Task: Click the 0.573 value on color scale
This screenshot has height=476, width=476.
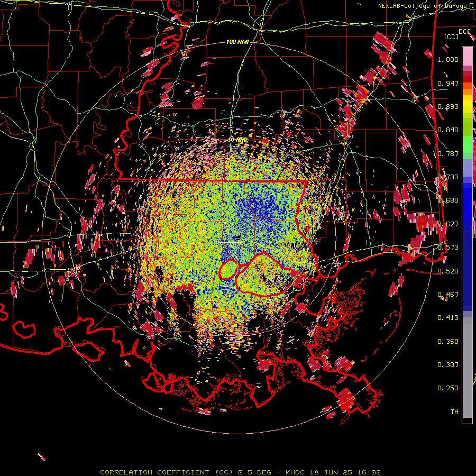Action: [x=448, y=248]
